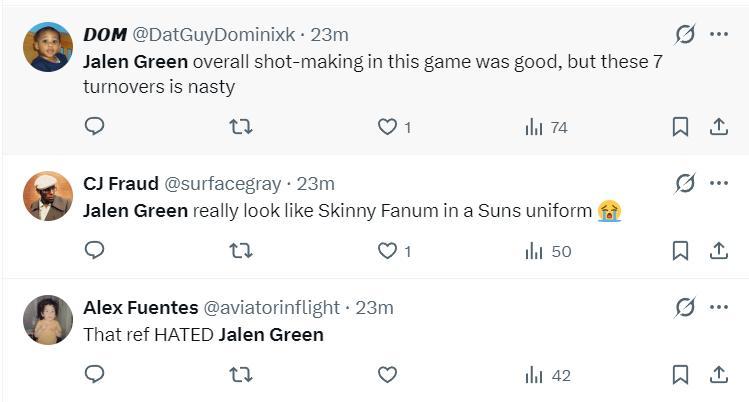This screenshot has height=402, width=749.
Task: Retweet DOM's tweet about 7 turnovers
Action: tap(241, 126)
